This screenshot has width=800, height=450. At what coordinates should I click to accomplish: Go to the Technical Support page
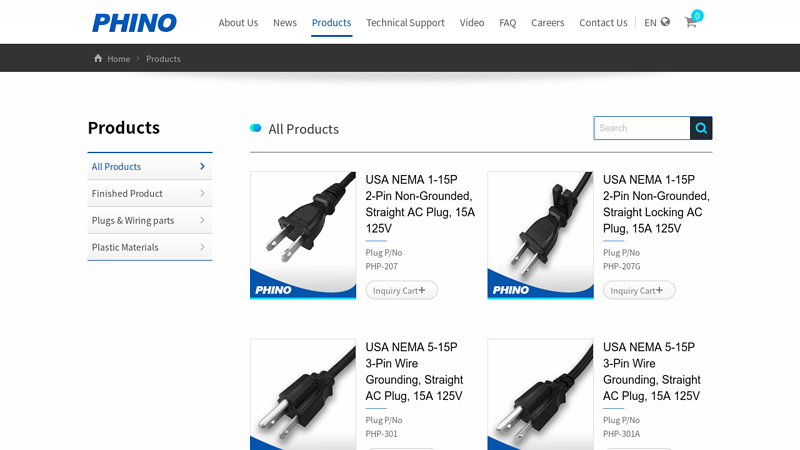pyautogui.click(x=405, y=22)
